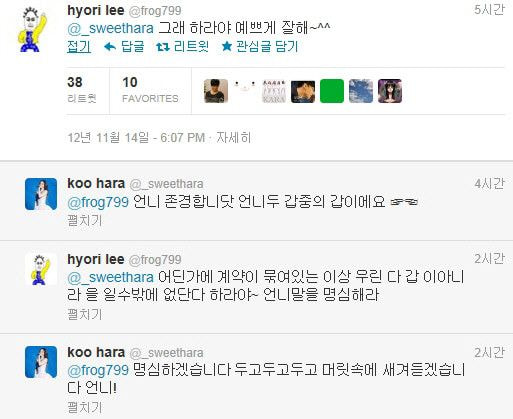This screenshot has height=419, width=513.
Task: Click @frog799 mention in koo hara's first reply
Action: tap(98, 202)
